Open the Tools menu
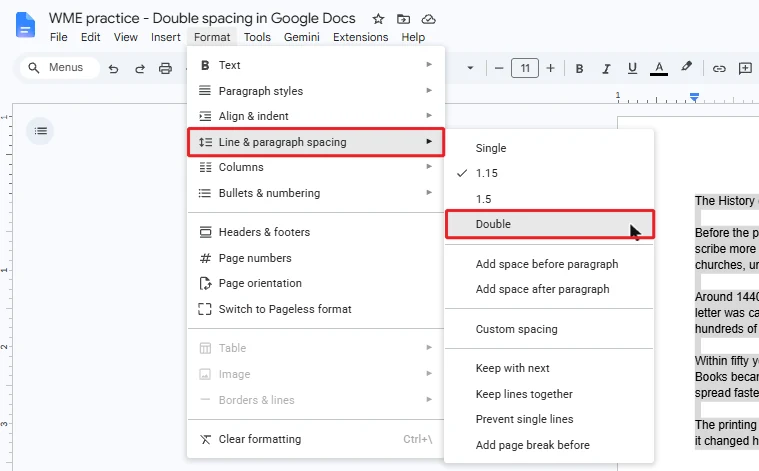This screenshot has width=759, height=471. click(257, 37)
